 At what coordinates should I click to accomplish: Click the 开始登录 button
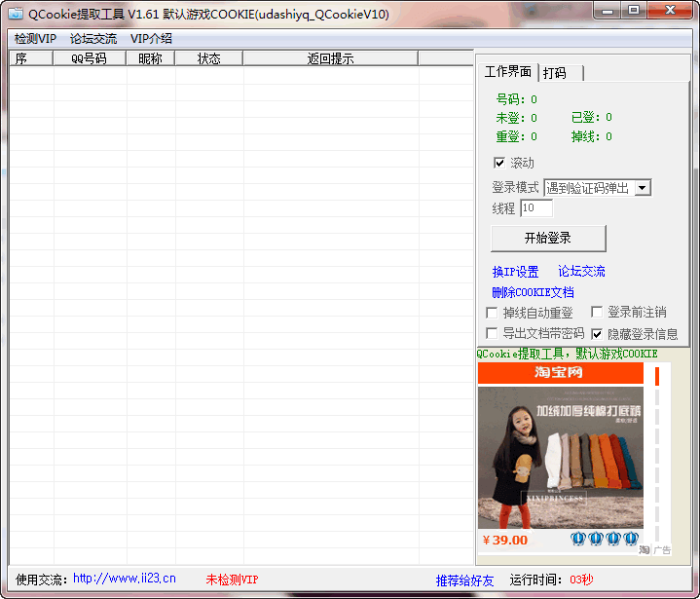coord(548,238)
